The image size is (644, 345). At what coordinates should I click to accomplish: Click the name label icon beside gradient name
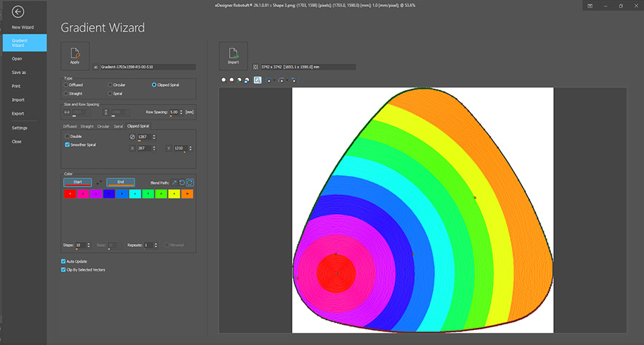click(96, 67)
